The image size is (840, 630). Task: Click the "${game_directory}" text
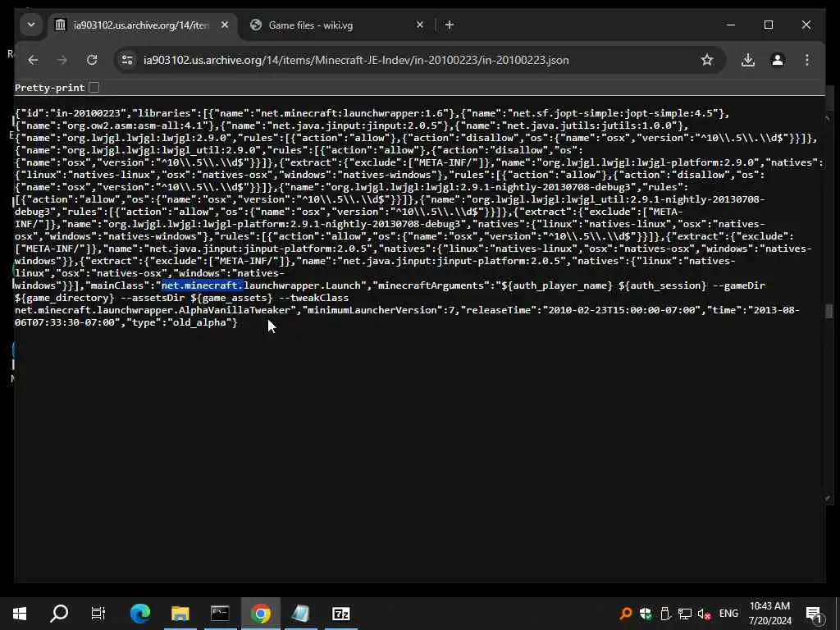(x=64, y=298)
